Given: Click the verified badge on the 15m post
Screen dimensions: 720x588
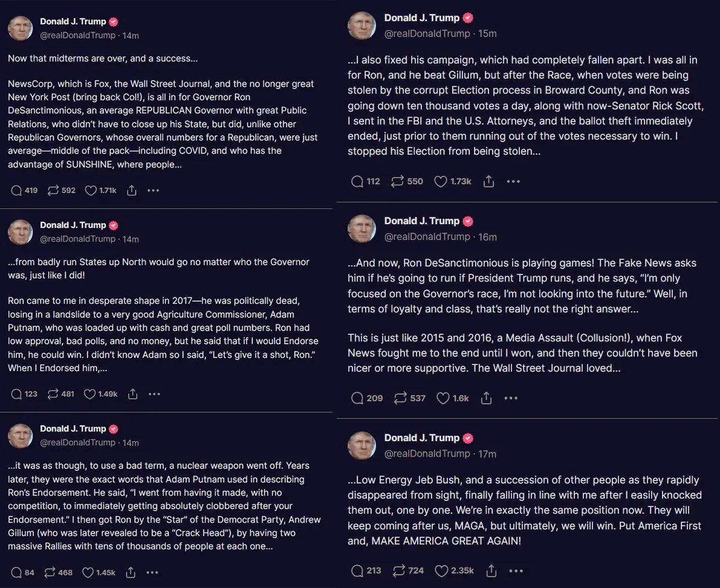Looking at the screenshot, I should [x=468, y=18].
